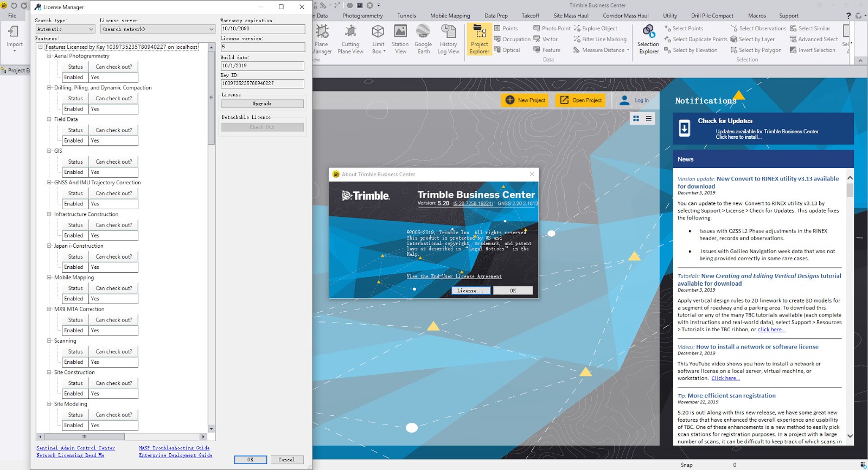This screenshot has width=868, height=470.
Task: Click Log In on start page
Action: coord(634,100)
